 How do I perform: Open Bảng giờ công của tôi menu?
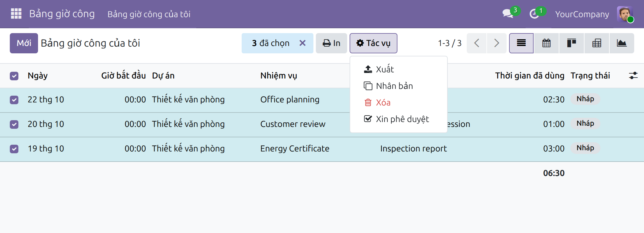tap(149, 14)
